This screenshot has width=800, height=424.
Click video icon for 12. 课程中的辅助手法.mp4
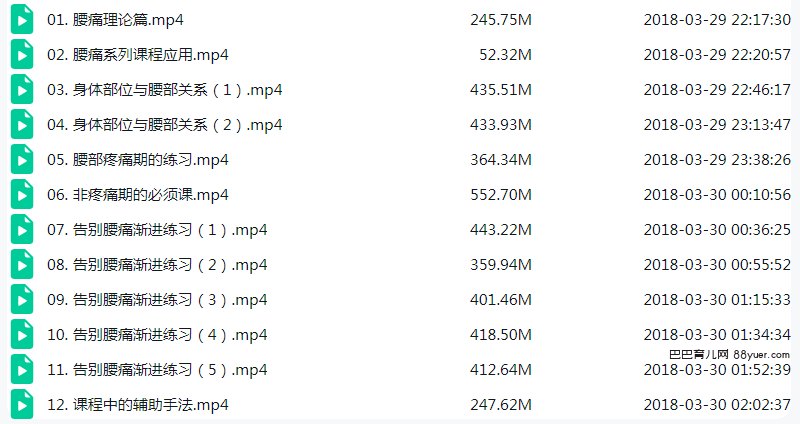(22, 405)
